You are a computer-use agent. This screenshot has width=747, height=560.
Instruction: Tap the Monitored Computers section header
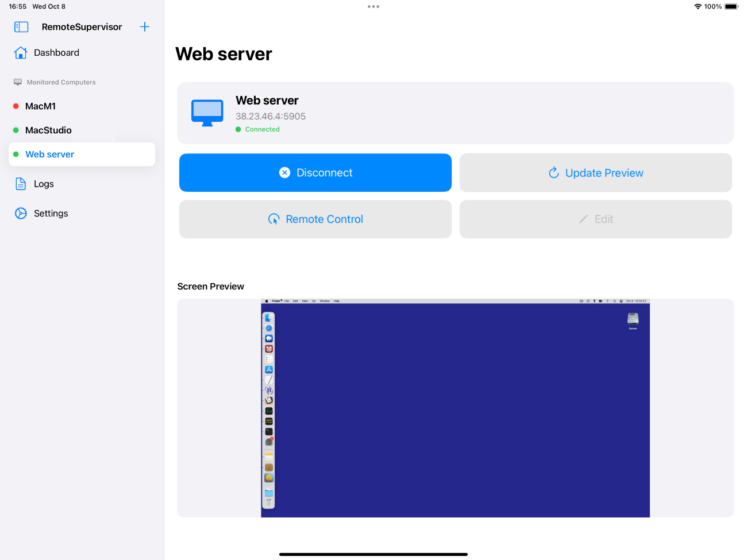coord(61,82)
